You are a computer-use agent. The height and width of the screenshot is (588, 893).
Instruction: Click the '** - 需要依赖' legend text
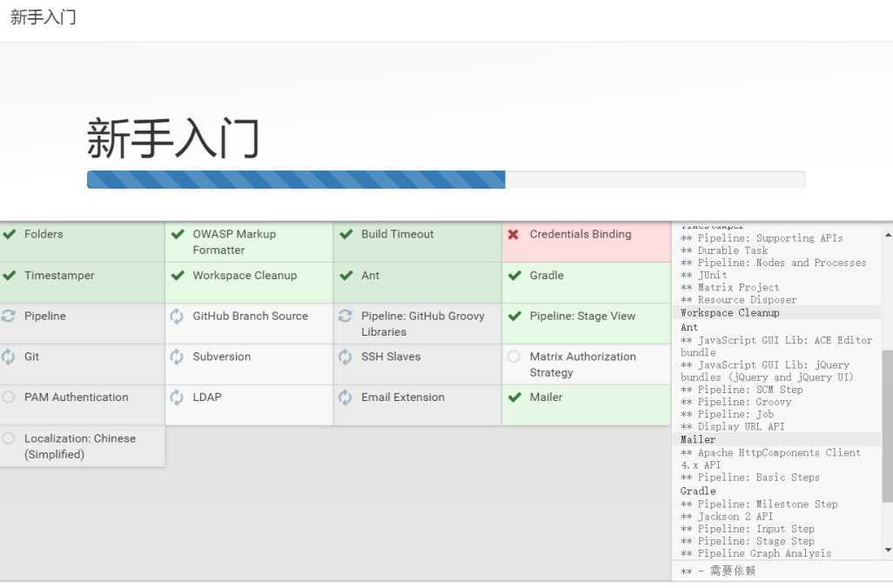[717, 571]
